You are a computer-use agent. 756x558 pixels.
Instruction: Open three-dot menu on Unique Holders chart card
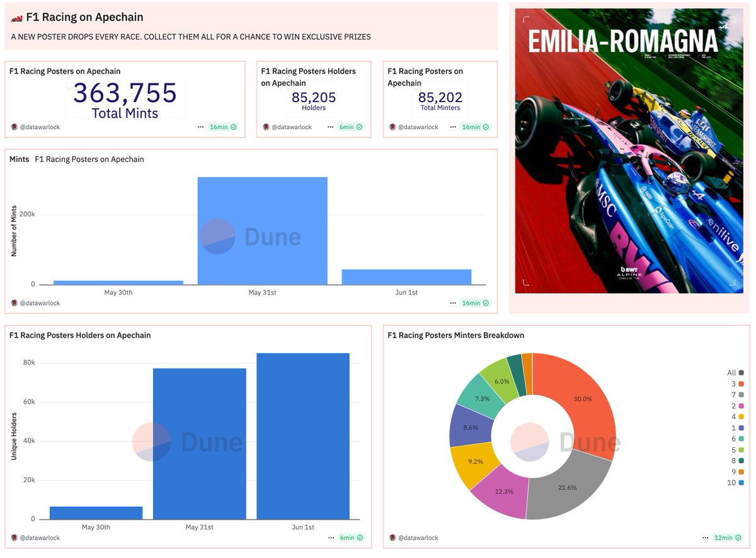coord(331,538)
